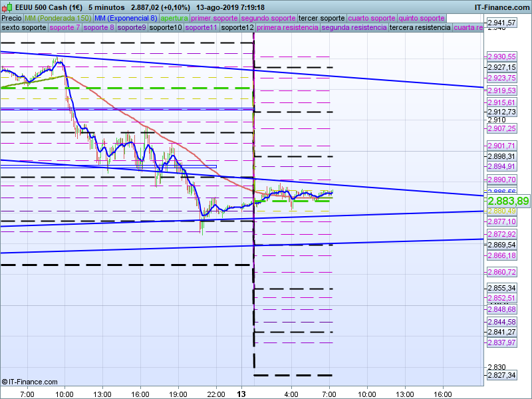Image resolution: width=532 pixels, height=399 pixels.
Task: Click the soporte12 indicator label
Action: click(237, 28)
